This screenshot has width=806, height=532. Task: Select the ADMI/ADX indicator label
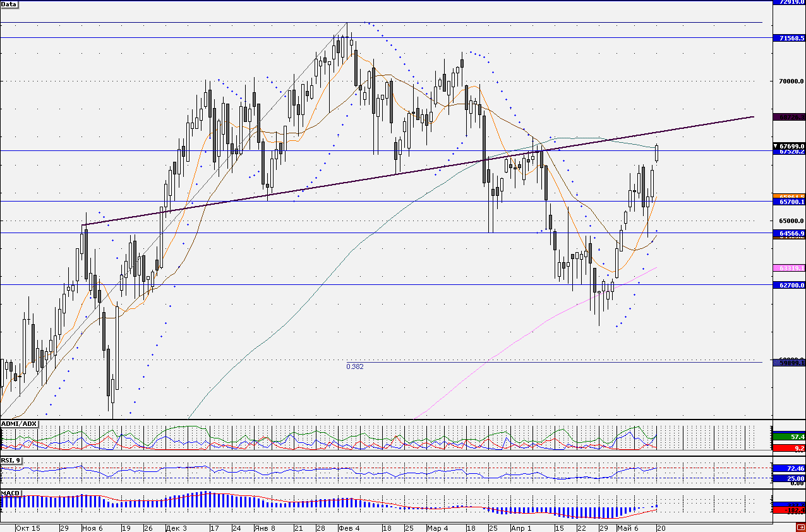20,423
